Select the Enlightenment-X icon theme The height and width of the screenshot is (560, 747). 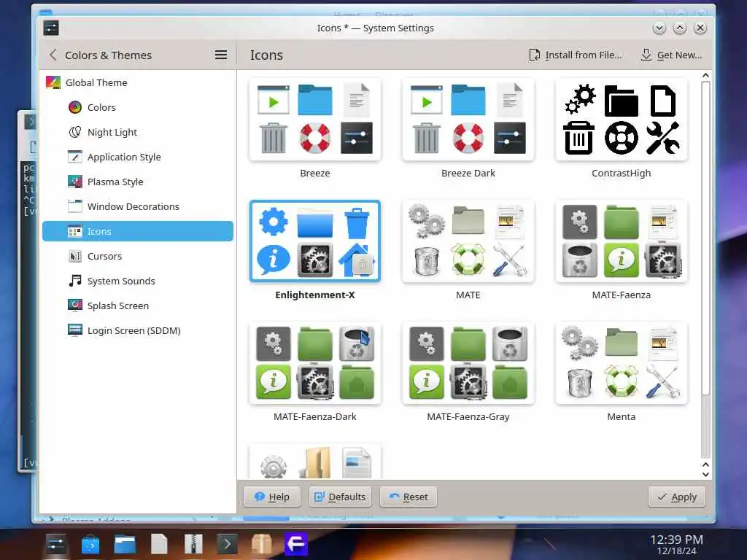315,241
